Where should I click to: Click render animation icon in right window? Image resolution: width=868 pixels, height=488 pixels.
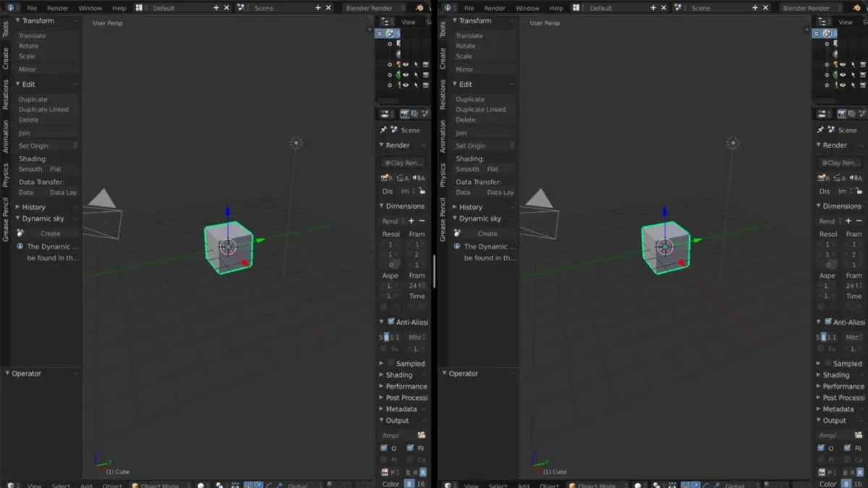[839, 178]
